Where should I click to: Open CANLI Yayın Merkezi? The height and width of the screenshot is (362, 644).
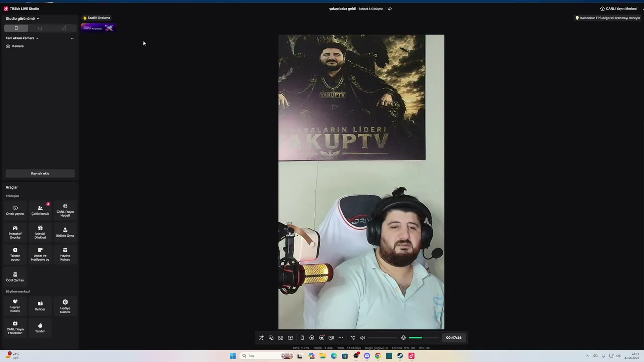click(x=619, y=9)
